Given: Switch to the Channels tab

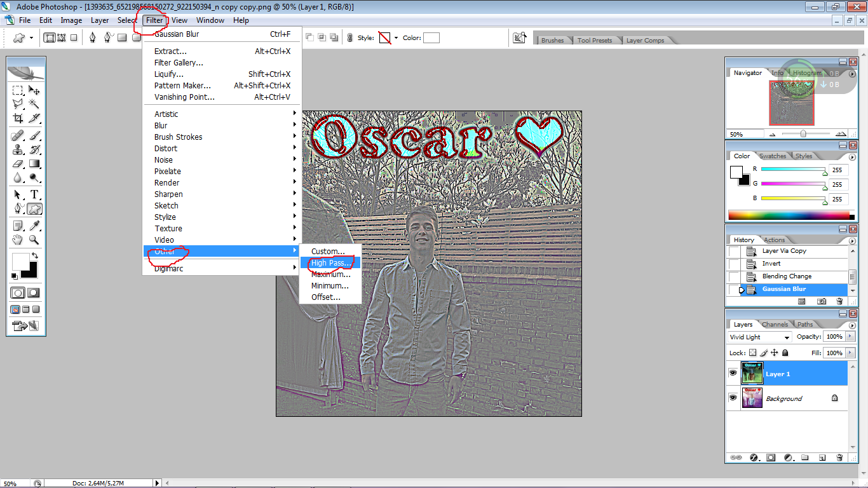Looking at the screenshot, I should pos(775,324).
